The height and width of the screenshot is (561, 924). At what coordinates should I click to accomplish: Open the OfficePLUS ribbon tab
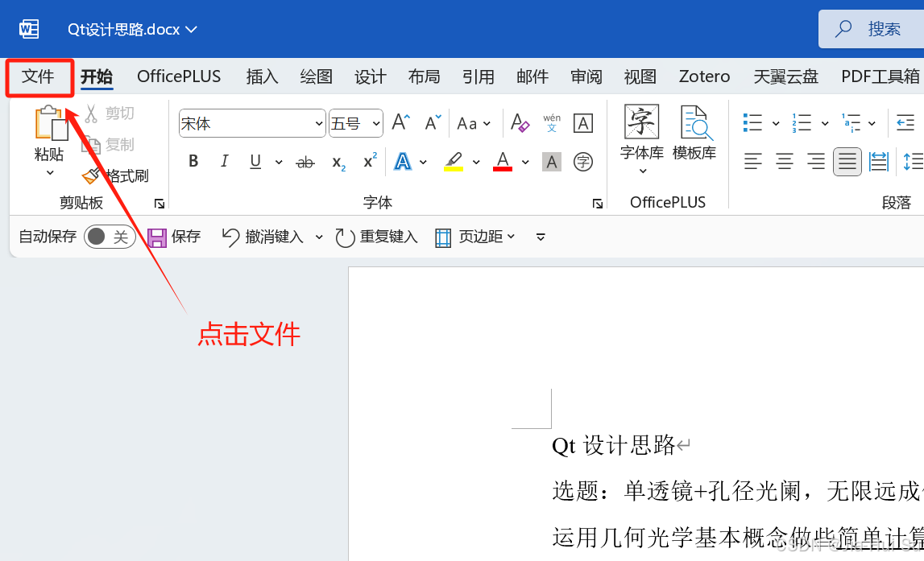(x=179, y=76)
